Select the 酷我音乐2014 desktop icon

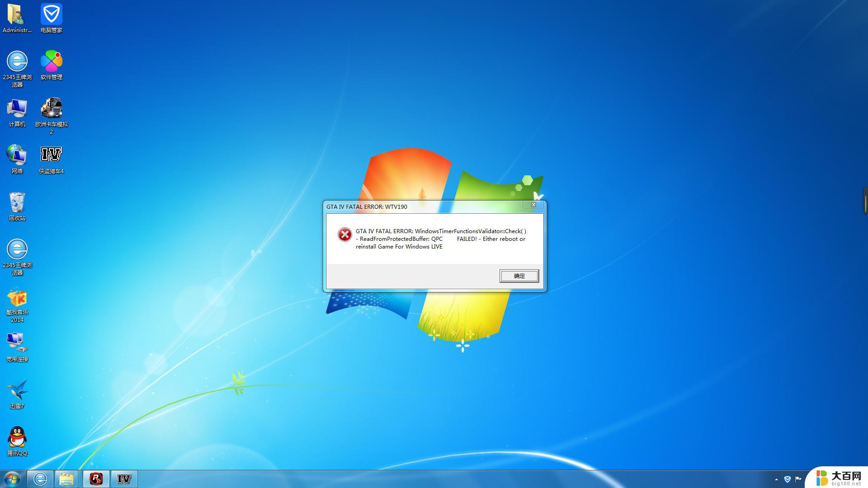17,306
